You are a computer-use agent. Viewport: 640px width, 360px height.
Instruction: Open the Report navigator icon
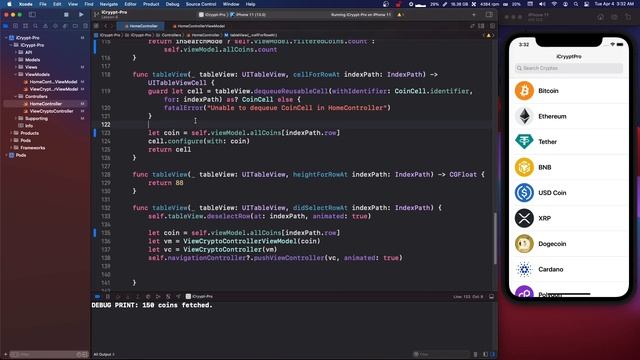tap(85, 26)
